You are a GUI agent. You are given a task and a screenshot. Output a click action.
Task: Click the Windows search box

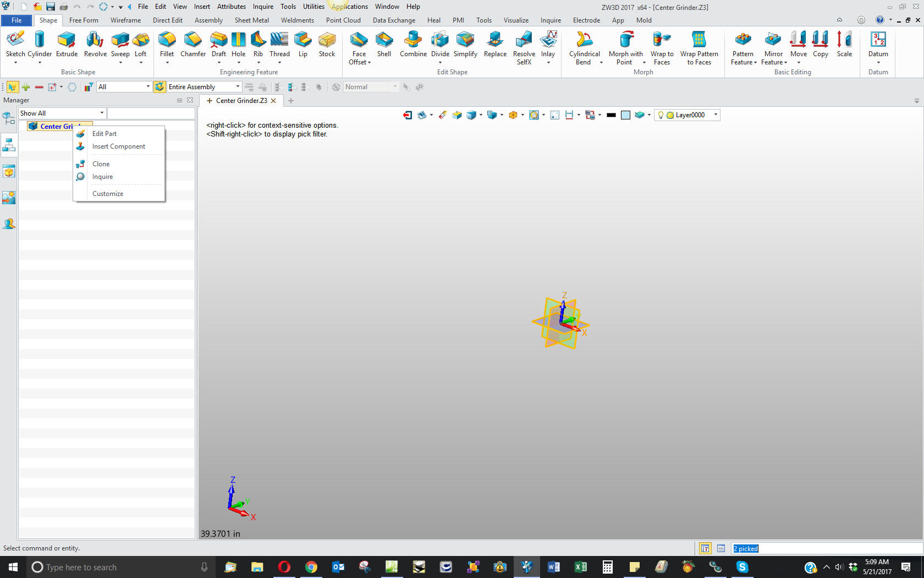[120, 567]
